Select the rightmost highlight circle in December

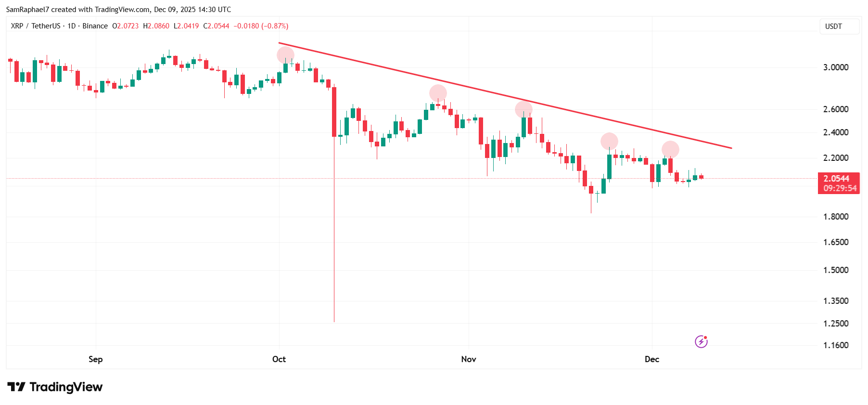670,150
